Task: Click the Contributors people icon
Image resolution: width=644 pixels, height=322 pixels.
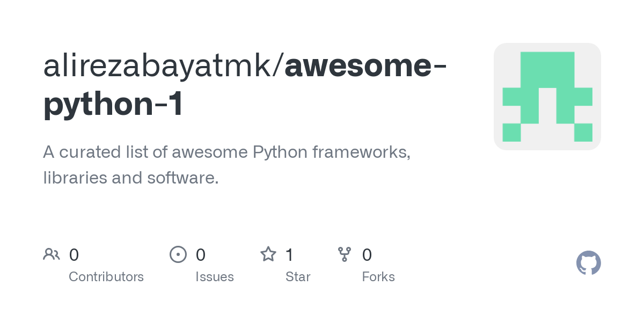Action: (x=52, y=254)
